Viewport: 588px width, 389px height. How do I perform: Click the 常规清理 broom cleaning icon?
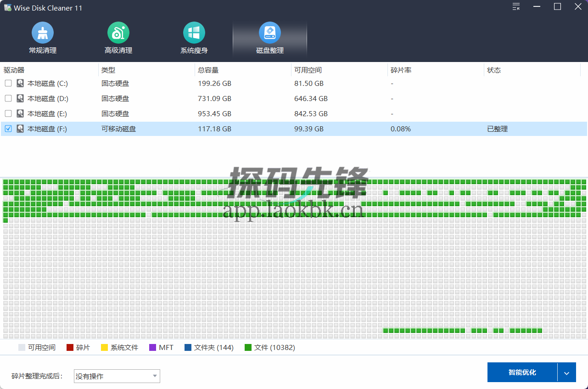[42, 33]
